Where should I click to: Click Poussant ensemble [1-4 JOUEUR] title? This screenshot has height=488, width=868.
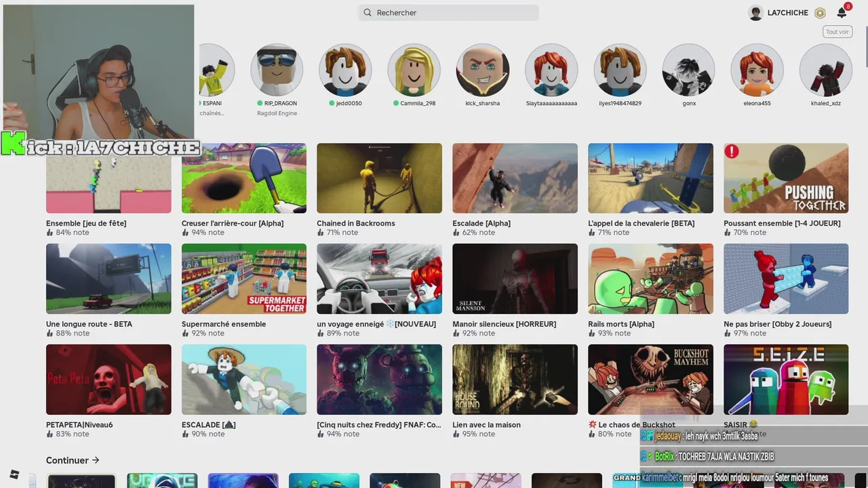tap(782, 223)
